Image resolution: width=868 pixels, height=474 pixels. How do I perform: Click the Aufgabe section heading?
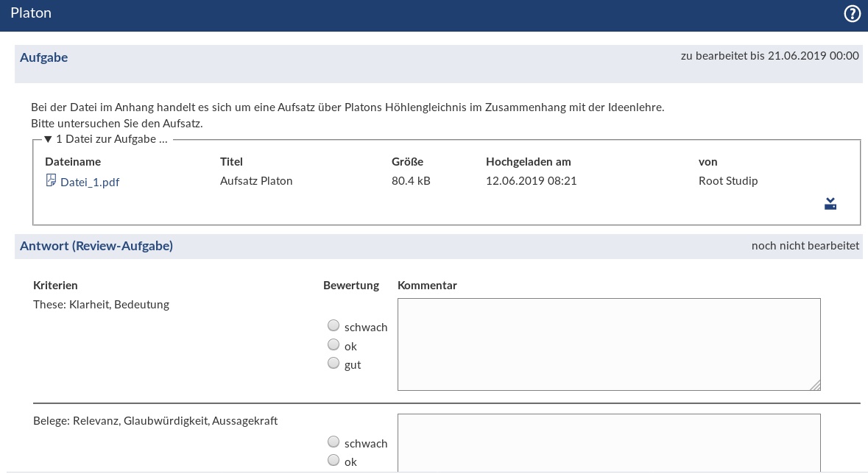click(x=44, y=57)
